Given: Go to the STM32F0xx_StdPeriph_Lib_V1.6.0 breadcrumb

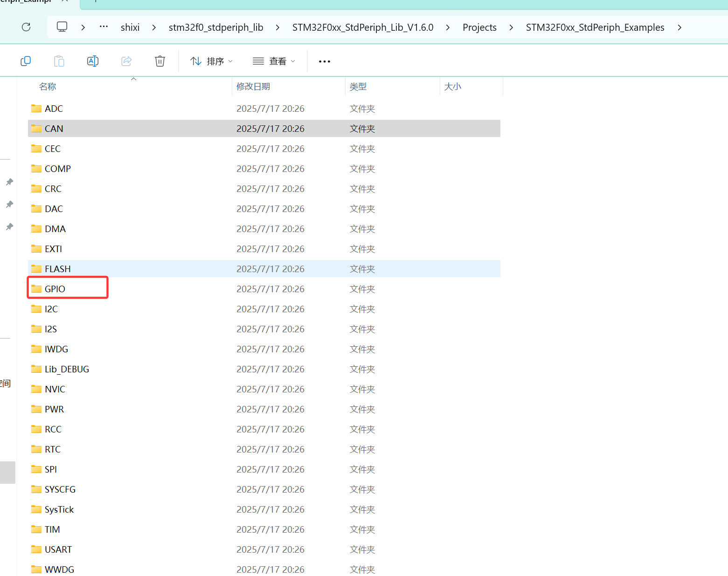Looking at the screenshot, I should 363,27.
